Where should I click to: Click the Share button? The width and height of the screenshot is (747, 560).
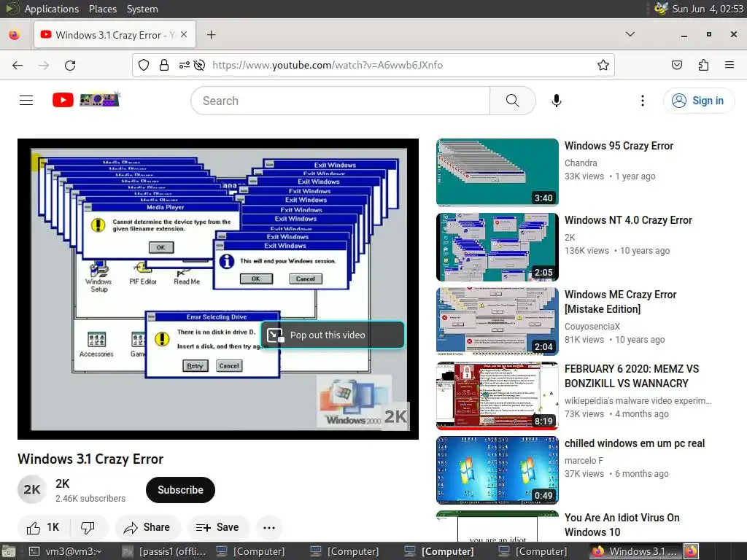[147, 527]
